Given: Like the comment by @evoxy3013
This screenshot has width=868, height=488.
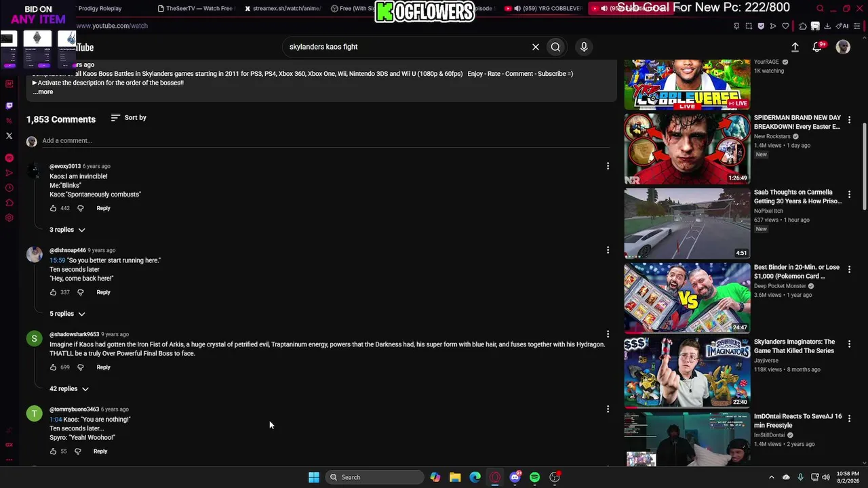Looking at the screenshot, I should tap(53, 208).
